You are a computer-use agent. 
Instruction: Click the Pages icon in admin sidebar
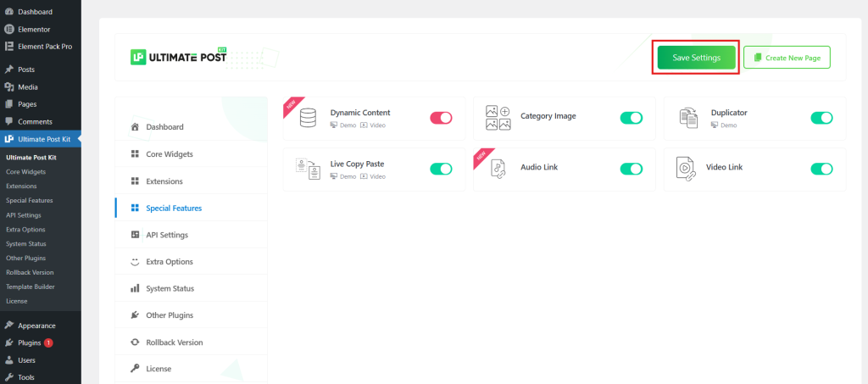(x=8, y=104)
